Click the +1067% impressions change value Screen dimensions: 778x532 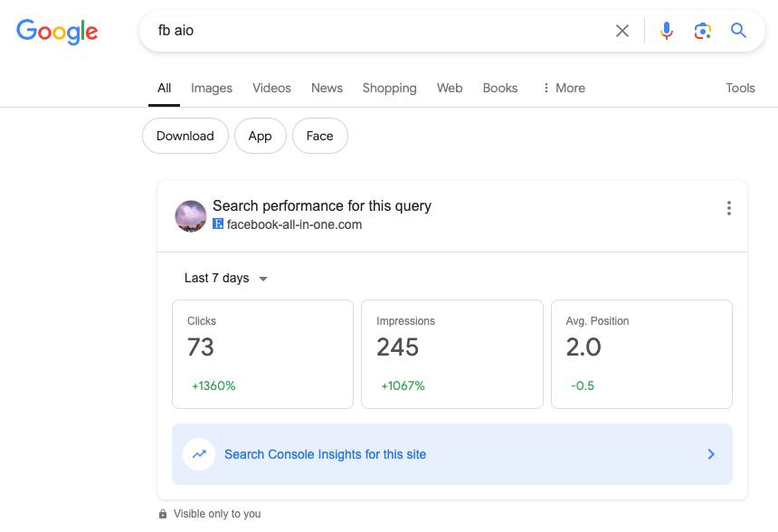point(403,385)
